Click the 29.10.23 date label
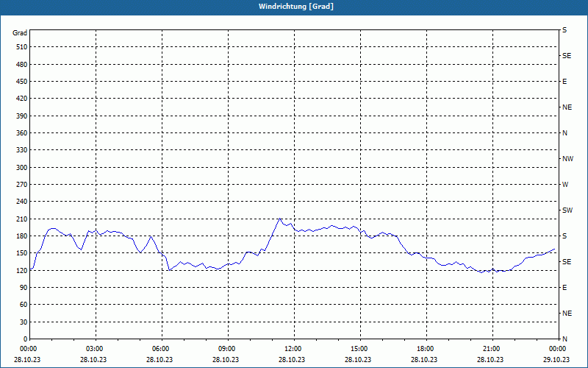588x368 pixels. 556,360
